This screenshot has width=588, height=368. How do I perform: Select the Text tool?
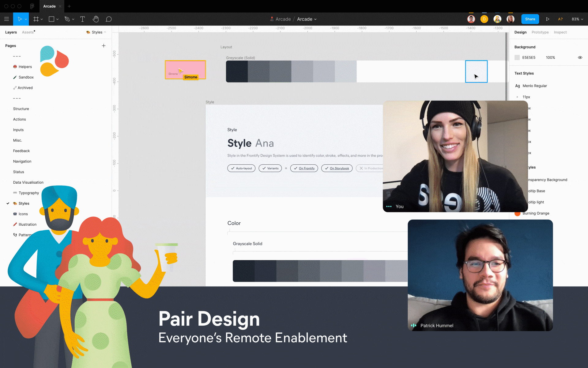pos(82,19)
